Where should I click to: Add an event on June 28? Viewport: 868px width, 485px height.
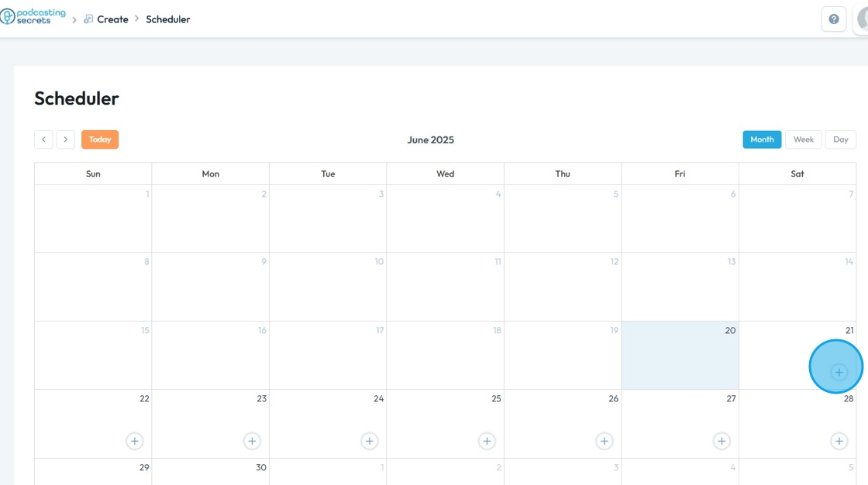(x=839, y=442)
